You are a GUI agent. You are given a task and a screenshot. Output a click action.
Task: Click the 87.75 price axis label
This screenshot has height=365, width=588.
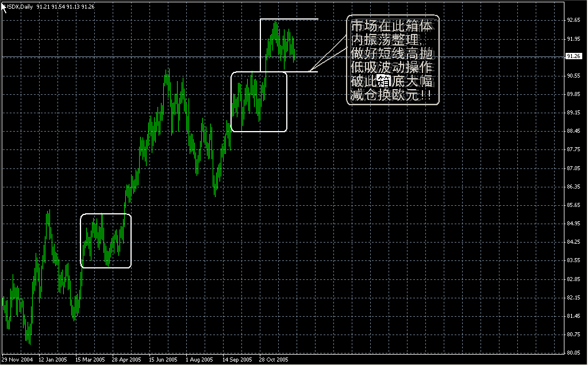[x=574, y=149]
